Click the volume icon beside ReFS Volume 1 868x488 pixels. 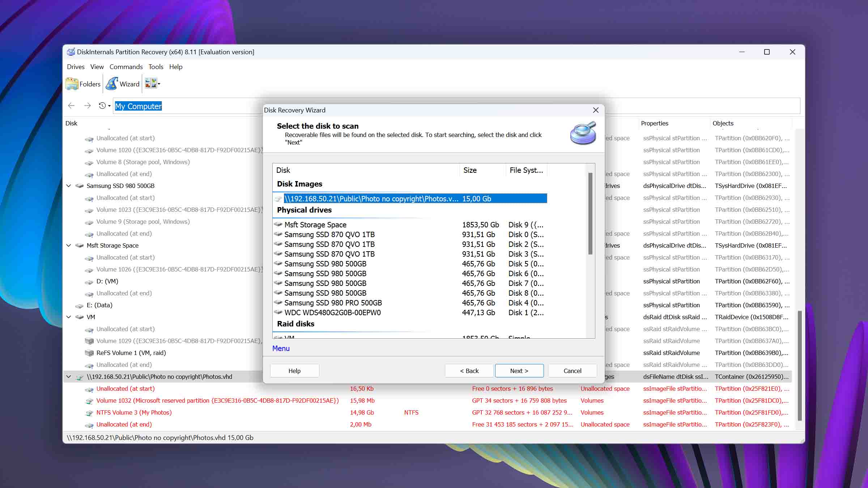pyautogui.click(x=89, y=353)
